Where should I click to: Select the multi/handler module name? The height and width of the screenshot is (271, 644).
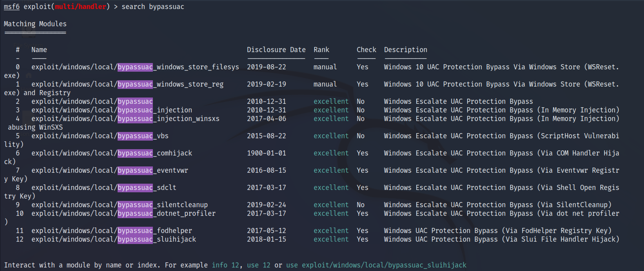click(80, 7)
